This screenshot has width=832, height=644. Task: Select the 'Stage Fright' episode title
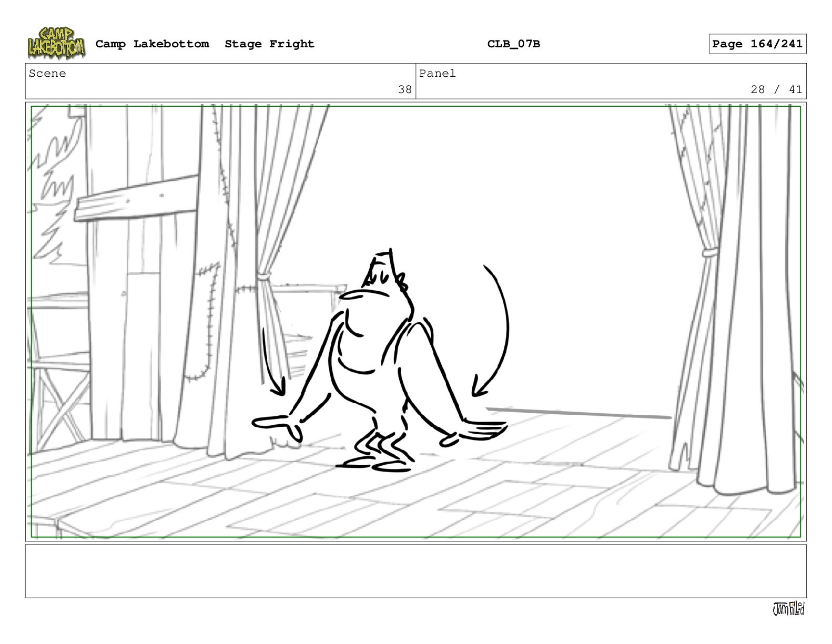(269, 44)
